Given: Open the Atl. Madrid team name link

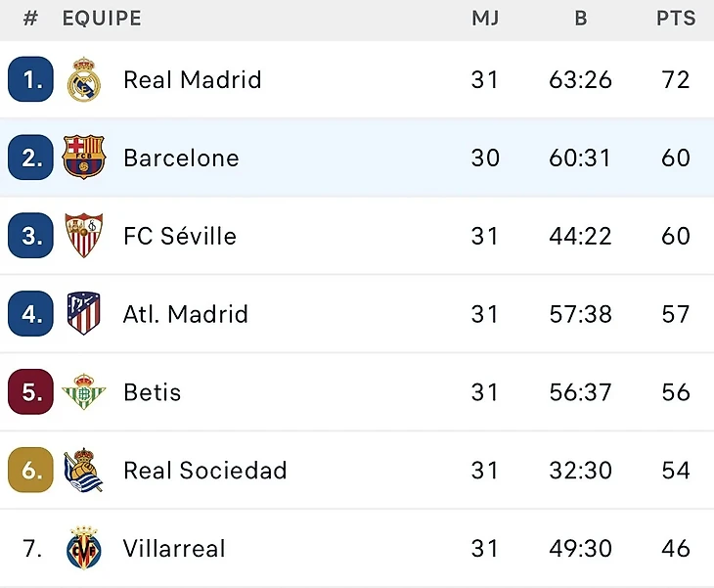Looking at the screenshot, I should [x=186, y=314].
